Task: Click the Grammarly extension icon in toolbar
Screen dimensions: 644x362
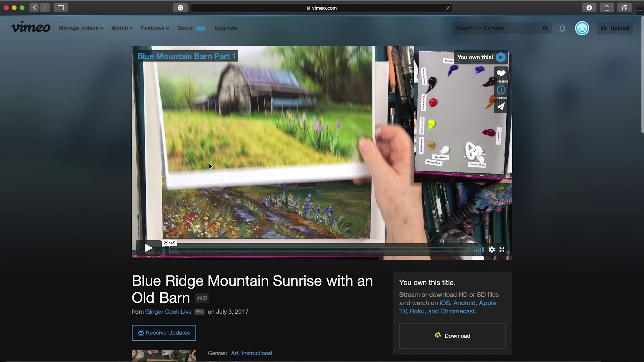Action: pyautogui.click(x=180, y=8)
